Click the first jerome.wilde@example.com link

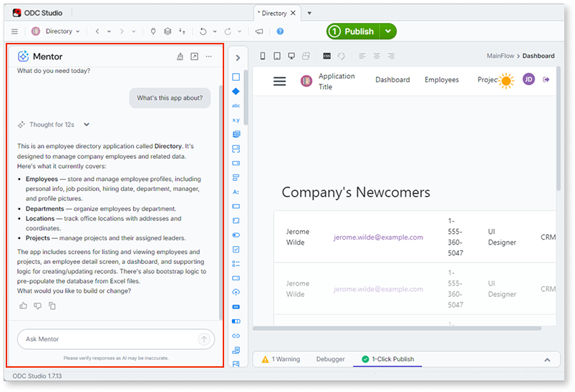point(378,237)
